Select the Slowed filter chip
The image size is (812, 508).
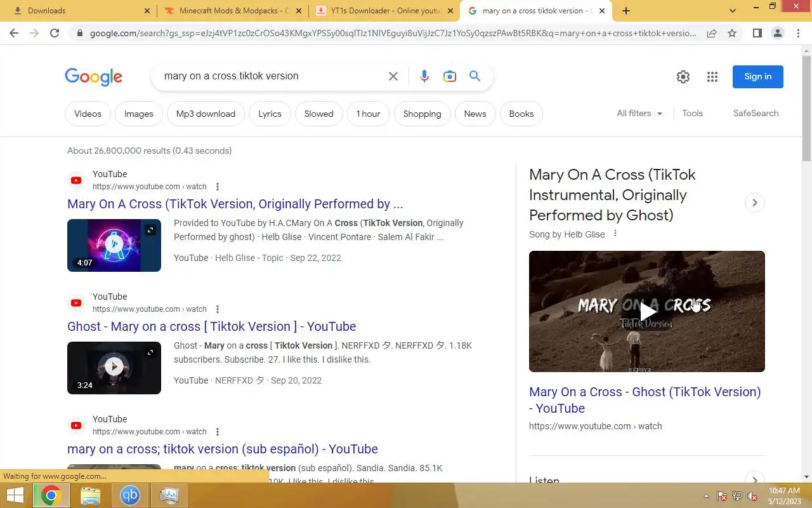coord(318,114)
